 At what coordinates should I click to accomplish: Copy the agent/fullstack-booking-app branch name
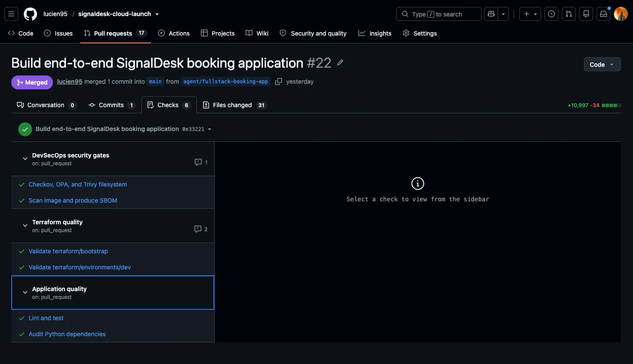click(279, 82)
